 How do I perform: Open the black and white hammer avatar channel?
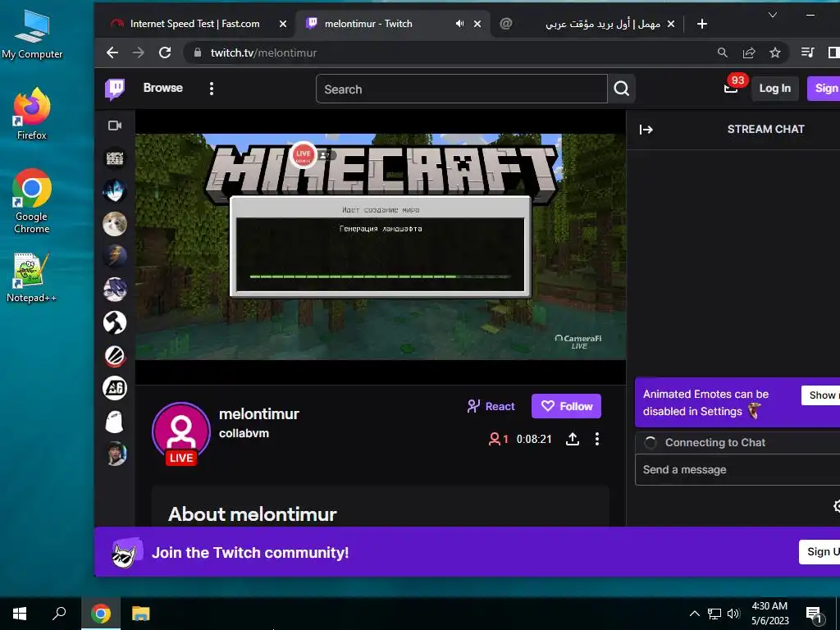coord(115,322)
